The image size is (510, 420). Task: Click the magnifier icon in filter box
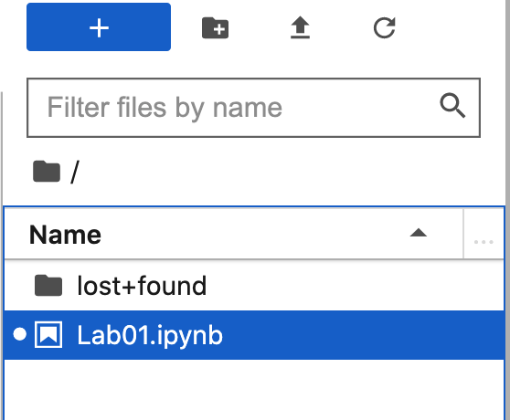(x=452, y=106)
